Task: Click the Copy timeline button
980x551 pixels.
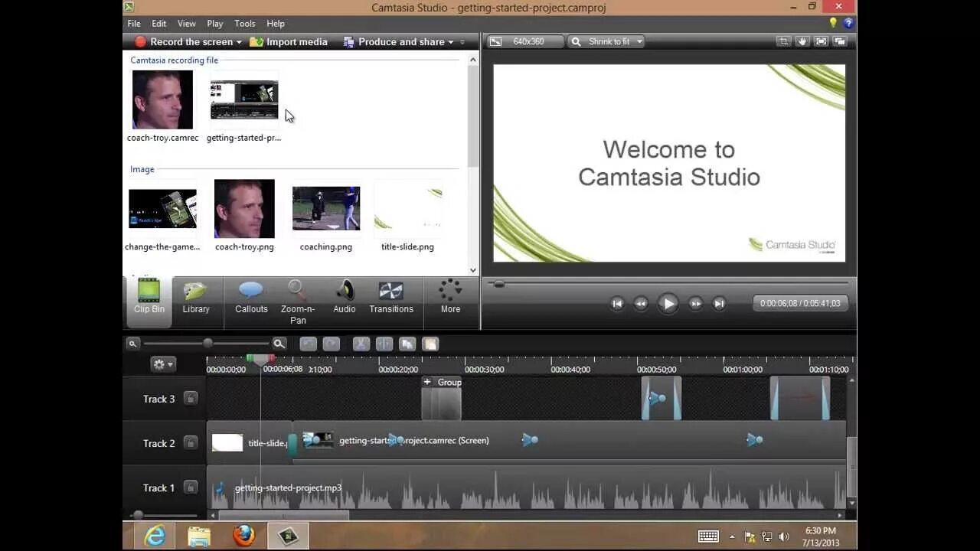Action: point(407,344)
